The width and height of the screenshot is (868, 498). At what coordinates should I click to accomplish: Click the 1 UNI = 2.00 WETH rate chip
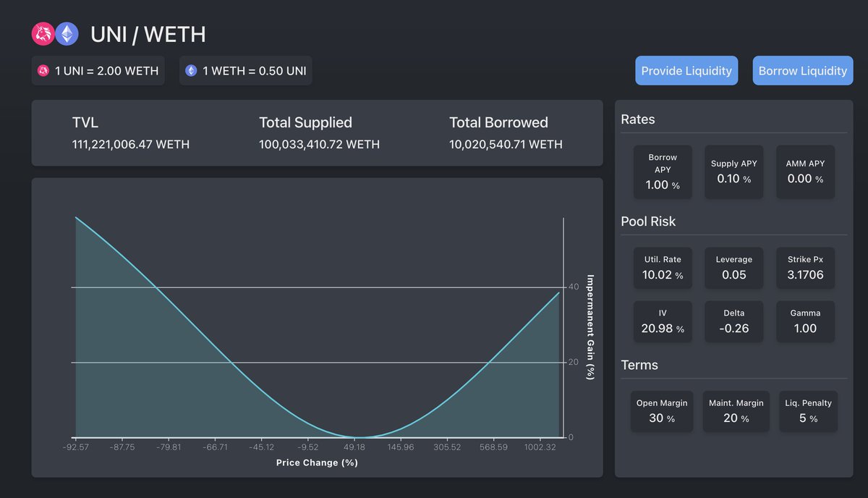[98, 70]
